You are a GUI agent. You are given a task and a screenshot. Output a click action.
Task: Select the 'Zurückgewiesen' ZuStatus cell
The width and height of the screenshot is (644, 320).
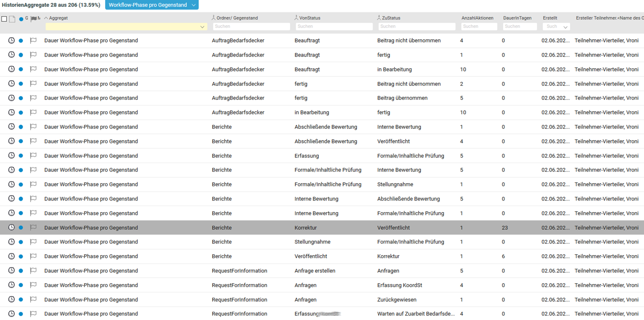(x=397, y=299)
